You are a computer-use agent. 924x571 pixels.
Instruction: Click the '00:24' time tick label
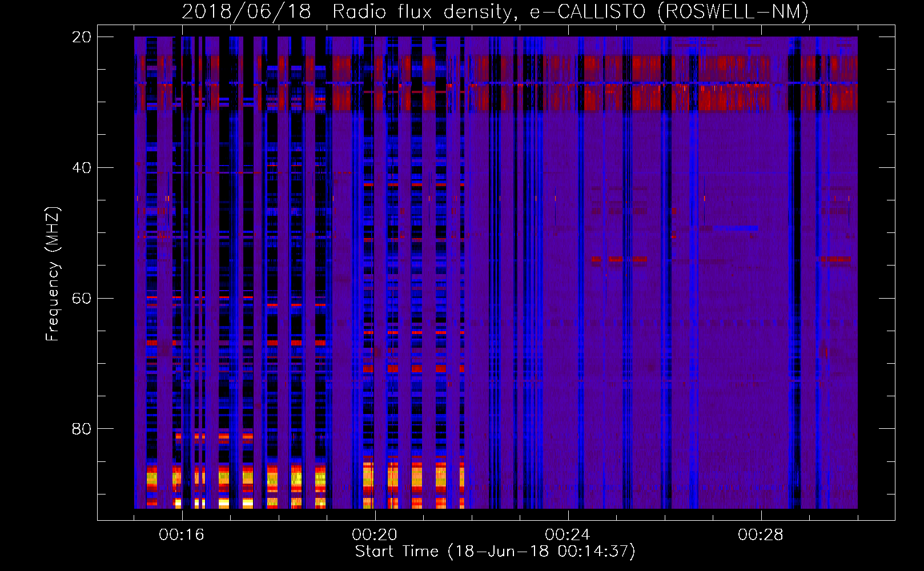[568, 535]
